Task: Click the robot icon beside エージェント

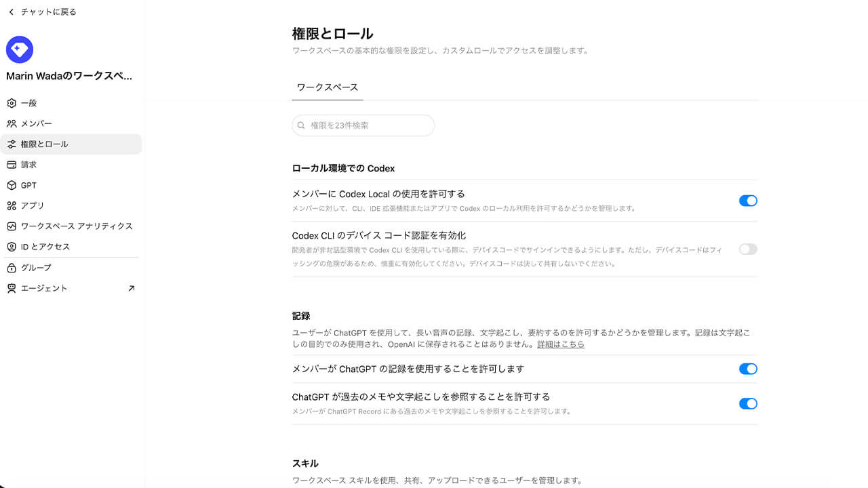Action: [x=12, y=288]
